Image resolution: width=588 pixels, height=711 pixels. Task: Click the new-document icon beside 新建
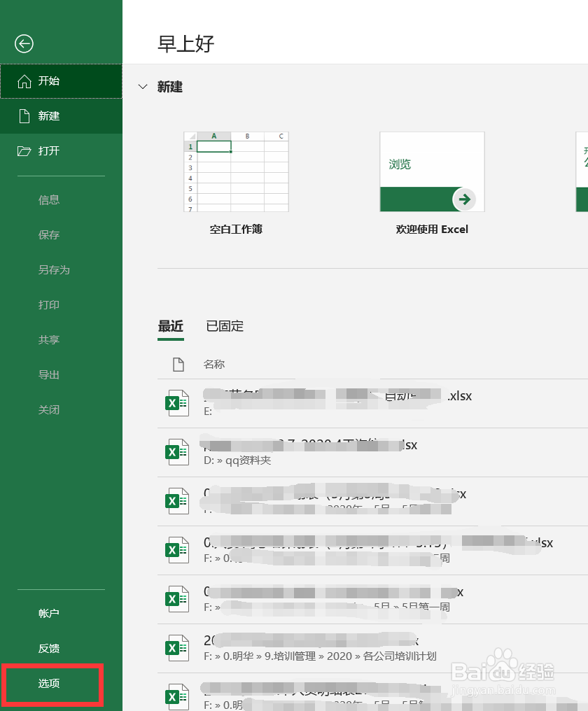(x=25, y=116)
